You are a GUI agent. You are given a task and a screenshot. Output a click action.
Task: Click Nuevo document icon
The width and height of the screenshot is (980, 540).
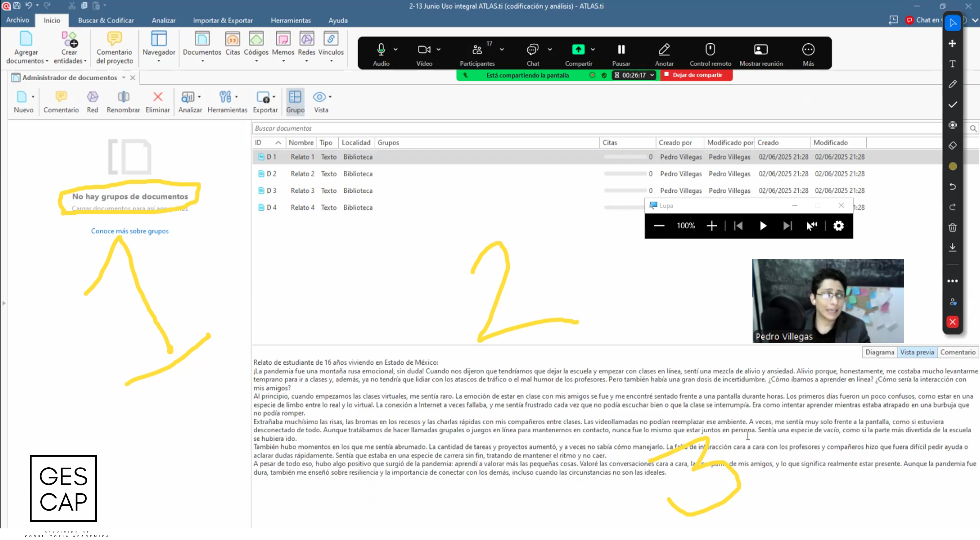(x=22, y=97)
